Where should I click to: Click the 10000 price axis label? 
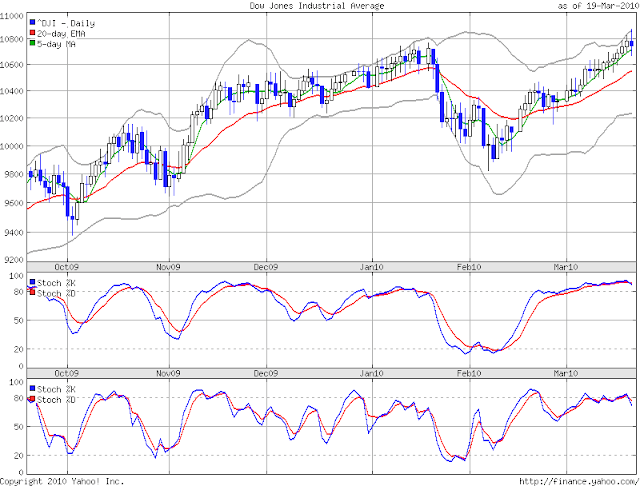pos(12,146)
